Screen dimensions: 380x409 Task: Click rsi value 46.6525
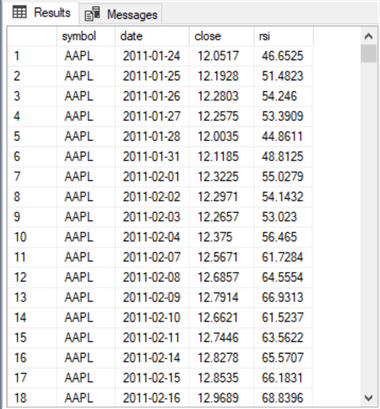(283, 56)
